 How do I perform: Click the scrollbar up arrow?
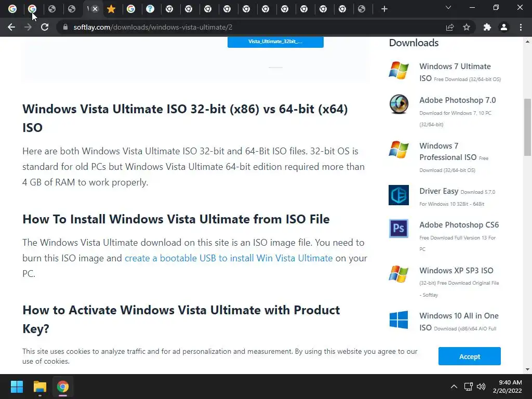pos(528,42)
